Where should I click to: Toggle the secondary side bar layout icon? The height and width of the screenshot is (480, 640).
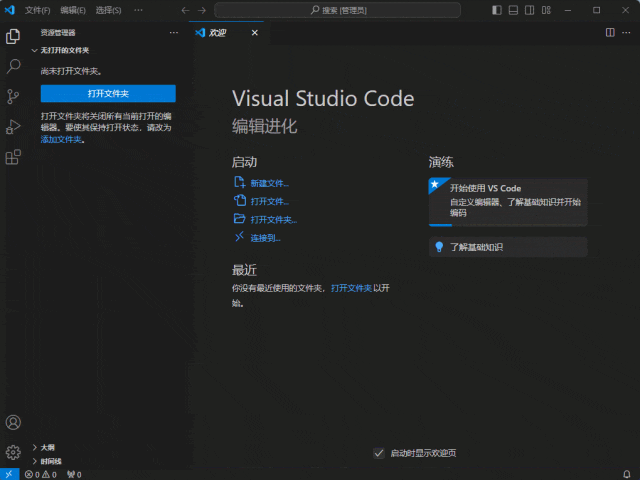pos(529,10)
